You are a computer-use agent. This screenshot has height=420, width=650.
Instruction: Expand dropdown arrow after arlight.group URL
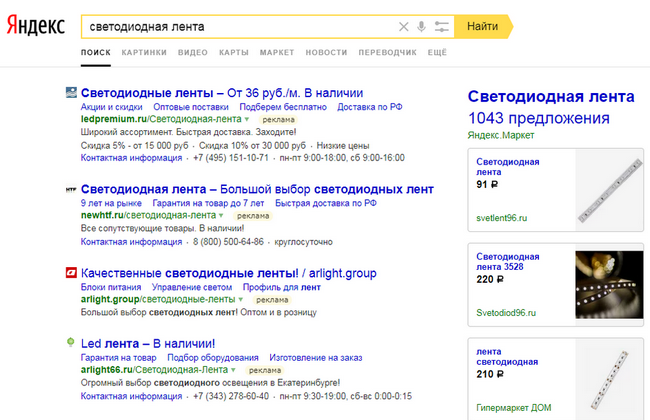(x=241, y=300)
